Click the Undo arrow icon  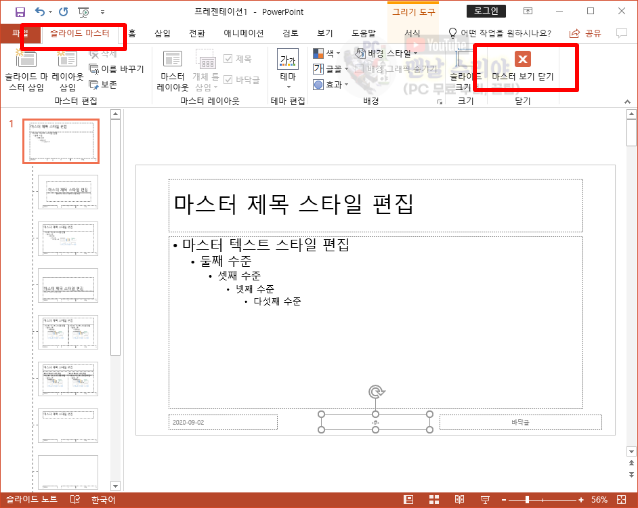pyautogui.click(x=39, y=11)
